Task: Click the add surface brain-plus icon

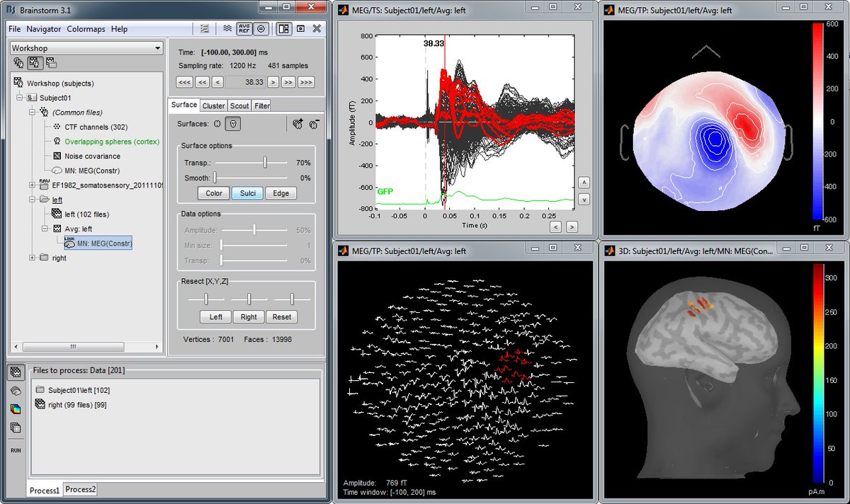Action: [x=297, y=122]
